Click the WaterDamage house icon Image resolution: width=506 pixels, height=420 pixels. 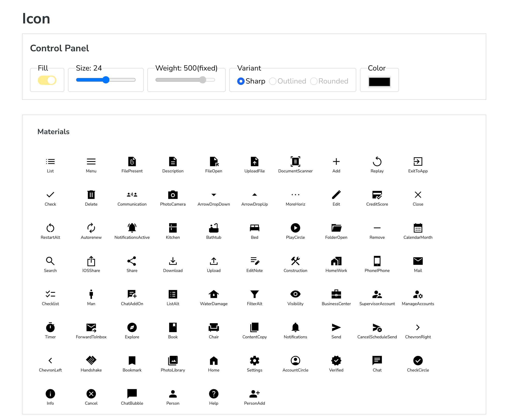[214, 294]
